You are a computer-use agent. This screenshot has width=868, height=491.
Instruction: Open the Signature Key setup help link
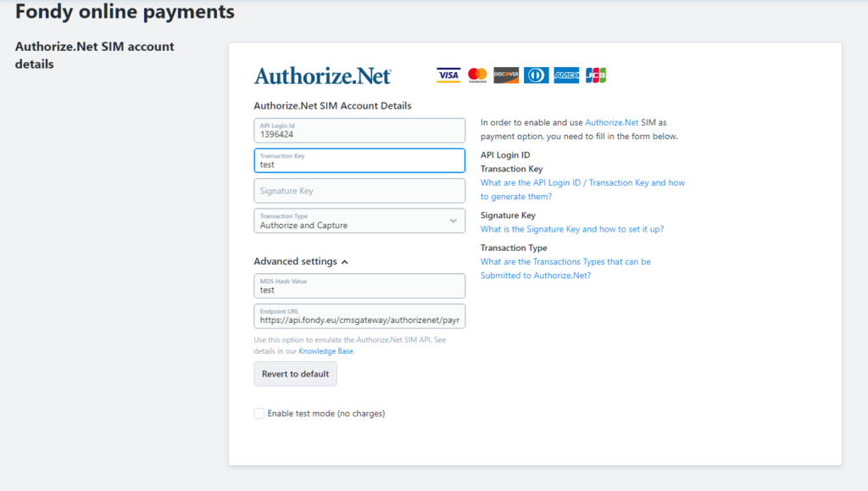coord(572,229)
